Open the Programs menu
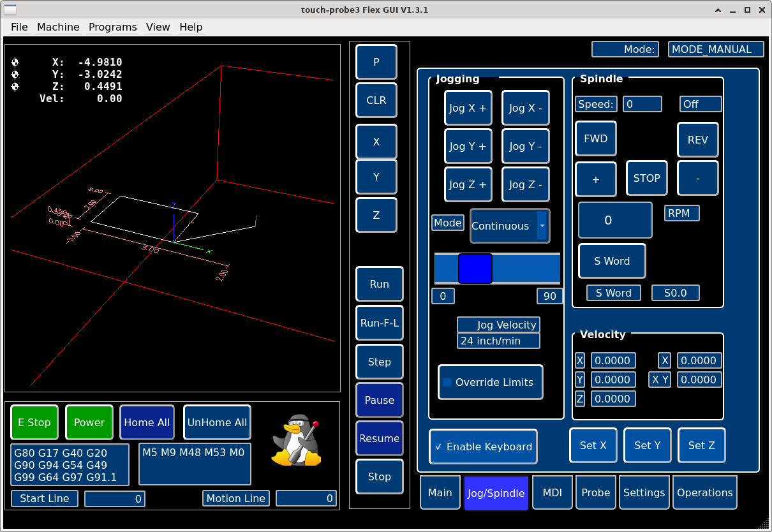The image size is (772, 532). pyautogui.click(x=112, y=27)
